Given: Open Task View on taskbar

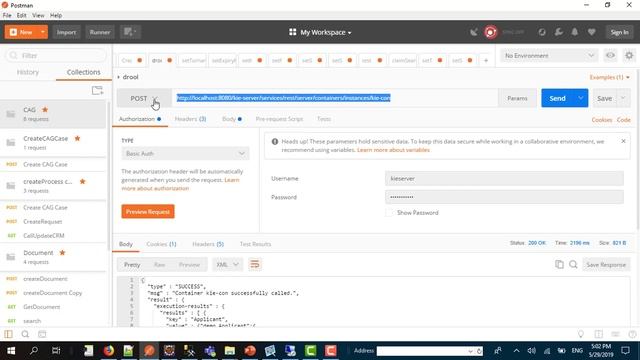Looking at the screenshot, I should [x=56, y=351].
